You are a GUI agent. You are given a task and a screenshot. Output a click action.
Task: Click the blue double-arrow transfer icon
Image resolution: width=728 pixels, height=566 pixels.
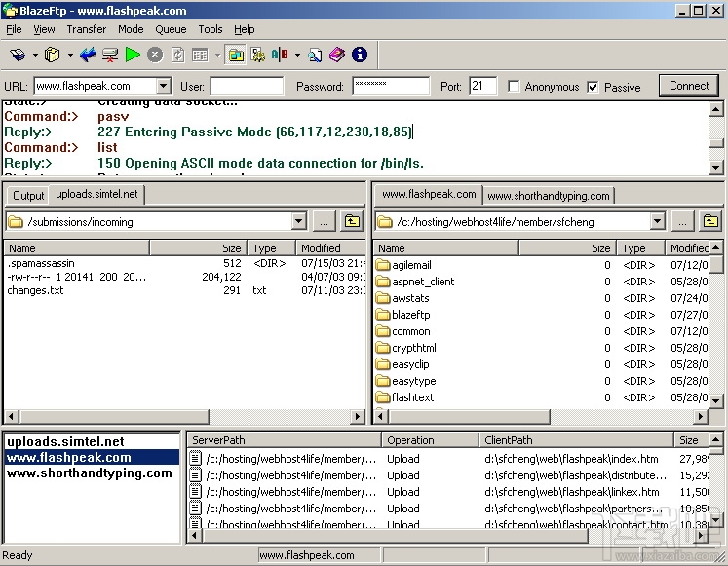coord(88,56)
